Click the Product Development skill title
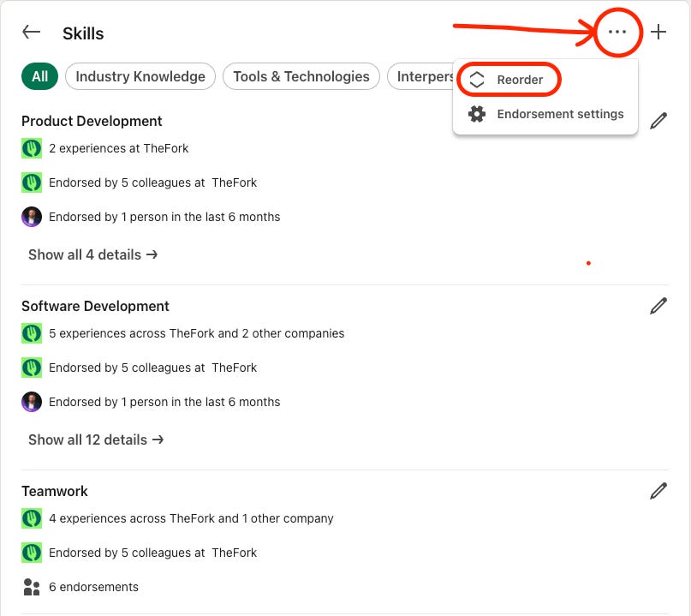The image size is (691, 616). coord(92,121)
